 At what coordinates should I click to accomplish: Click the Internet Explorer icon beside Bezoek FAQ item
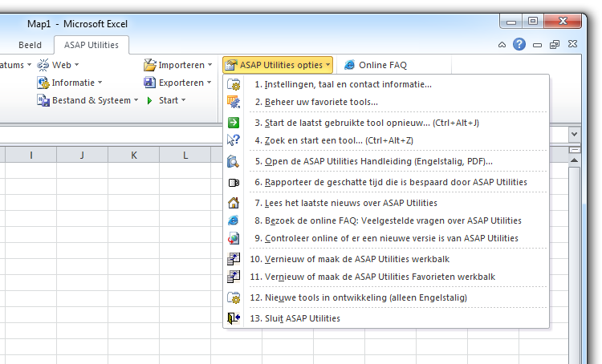point(234,220)
